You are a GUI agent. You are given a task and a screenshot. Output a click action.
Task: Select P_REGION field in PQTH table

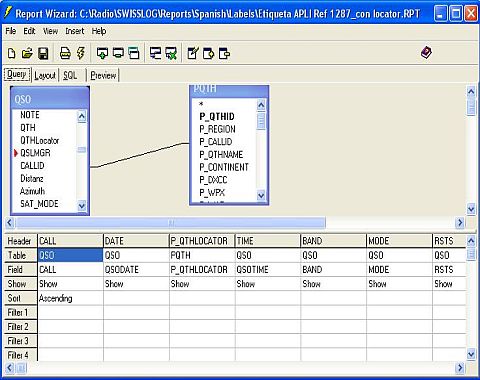(x=217, y=129)
